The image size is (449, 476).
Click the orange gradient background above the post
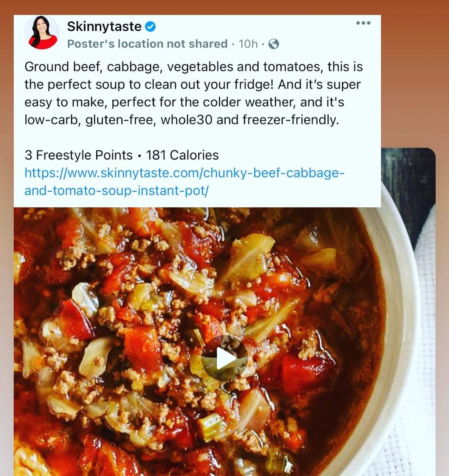[x=224, y=7]
